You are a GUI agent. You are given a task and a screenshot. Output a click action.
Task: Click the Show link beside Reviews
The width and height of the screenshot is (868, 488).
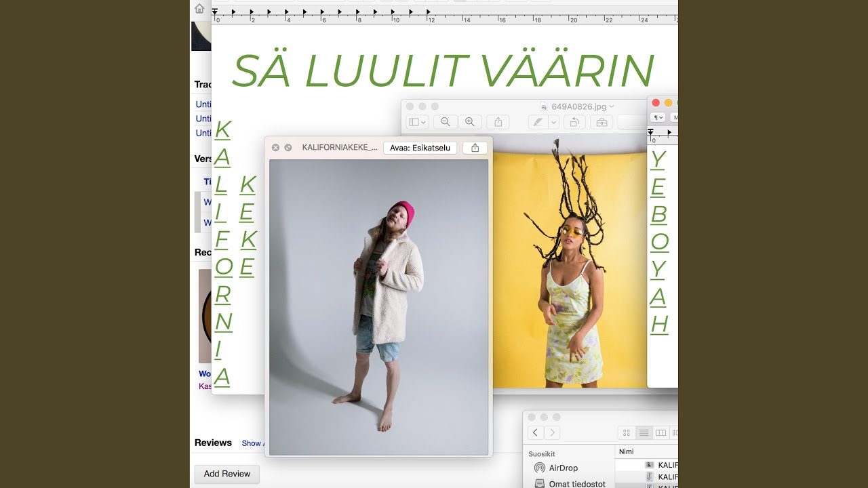click(x=252, y=443)
